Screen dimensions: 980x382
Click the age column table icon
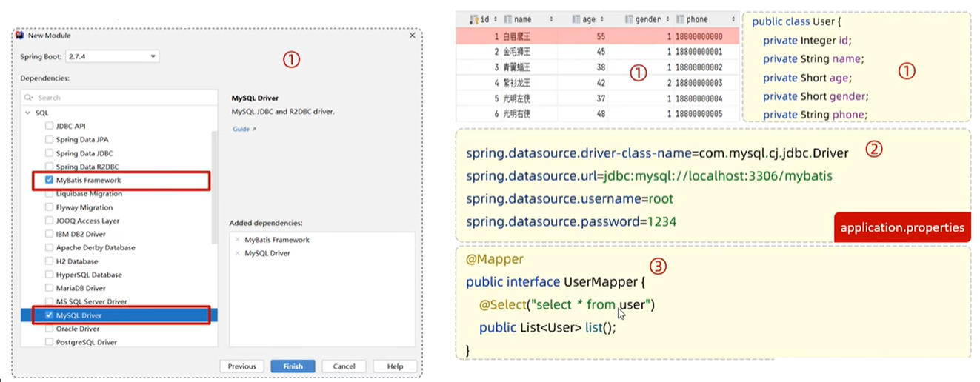[x=576, y=19]
